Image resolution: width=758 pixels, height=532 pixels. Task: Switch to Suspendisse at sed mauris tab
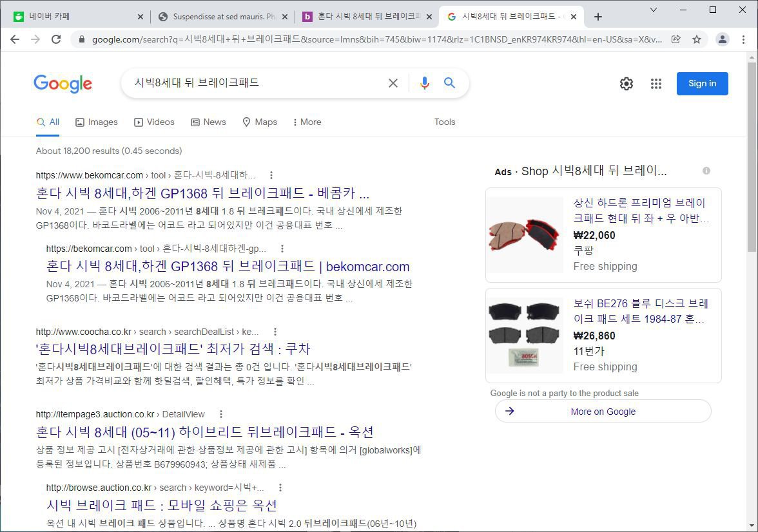(222, 17)
